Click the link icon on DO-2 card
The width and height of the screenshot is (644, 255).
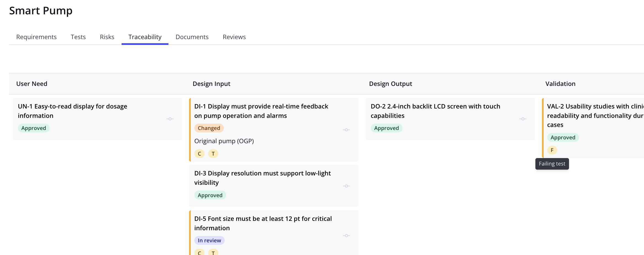coord(523,119)
